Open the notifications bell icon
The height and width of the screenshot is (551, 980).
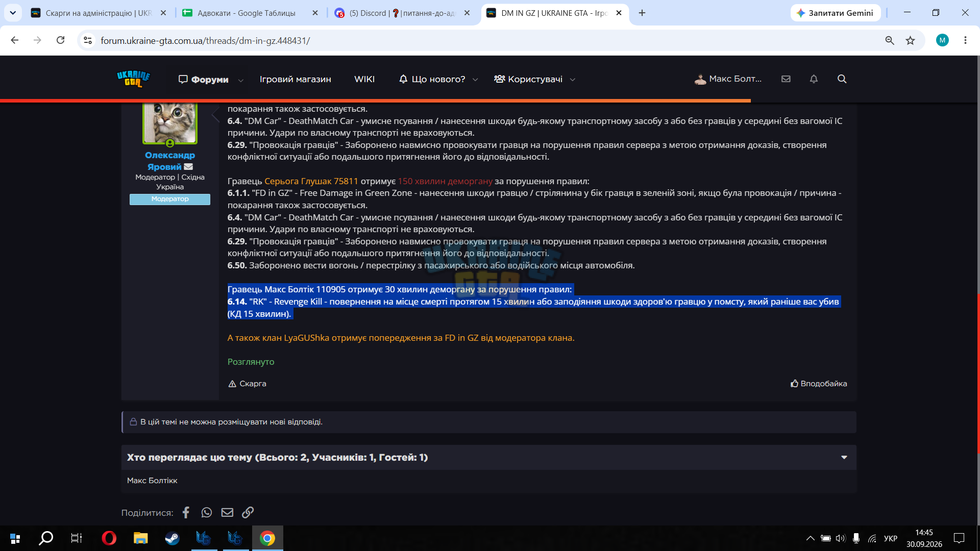(x=814, y=79)
